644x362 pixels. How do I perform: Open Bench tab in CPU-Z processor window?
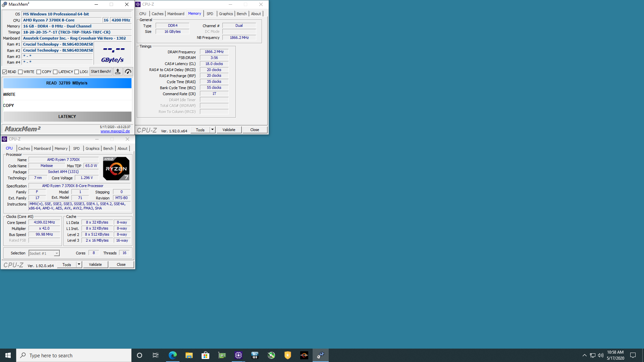[108, 148]
